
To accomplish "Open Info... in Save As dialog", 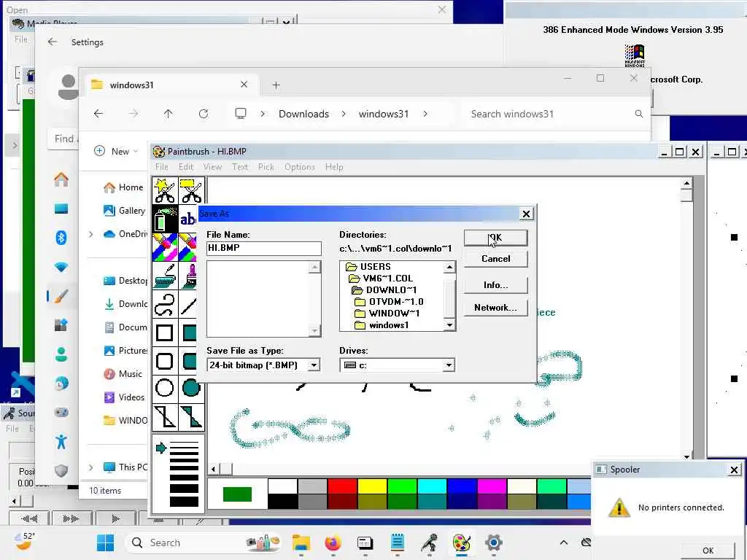I will [495, 285].
